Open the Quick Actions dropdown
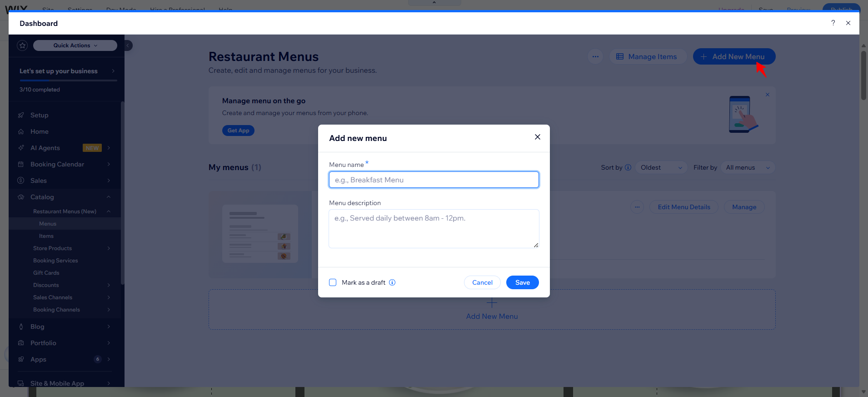This screenshot has height=397, width=868. pyautogui.click(x=75, y=45)
